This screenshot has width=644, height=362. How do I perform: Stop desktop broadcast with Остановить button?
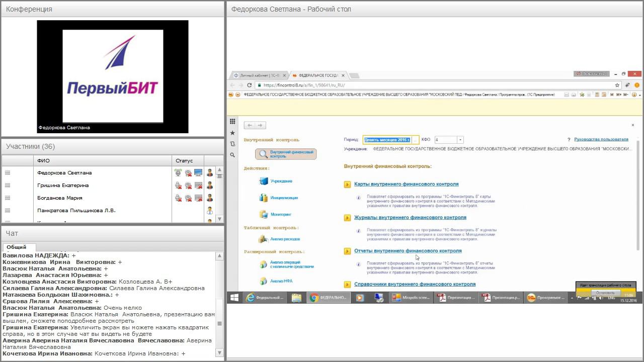(x=605, y=293)
